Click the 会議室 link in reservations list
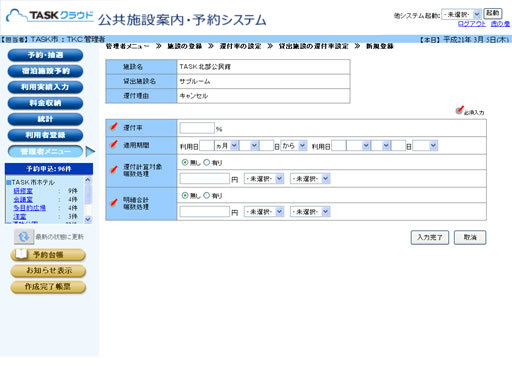This screenshot has width=512, height=384. click(23, 199)
